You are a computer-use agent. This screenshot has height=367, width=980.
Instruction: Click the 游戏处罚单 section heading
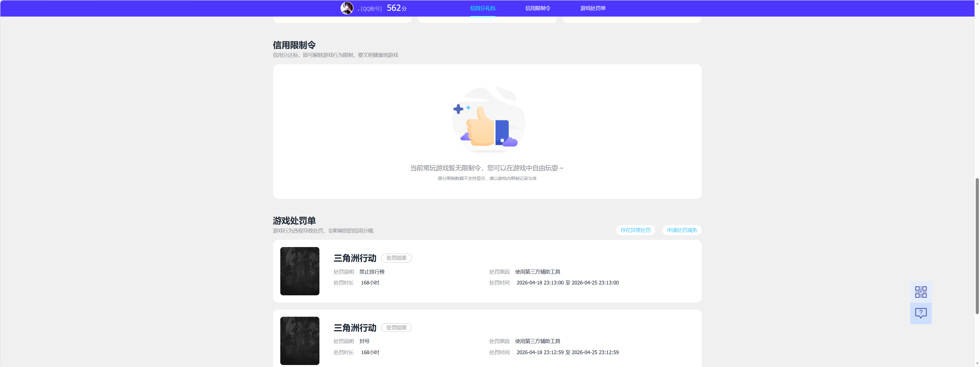(x=294, y=220)
